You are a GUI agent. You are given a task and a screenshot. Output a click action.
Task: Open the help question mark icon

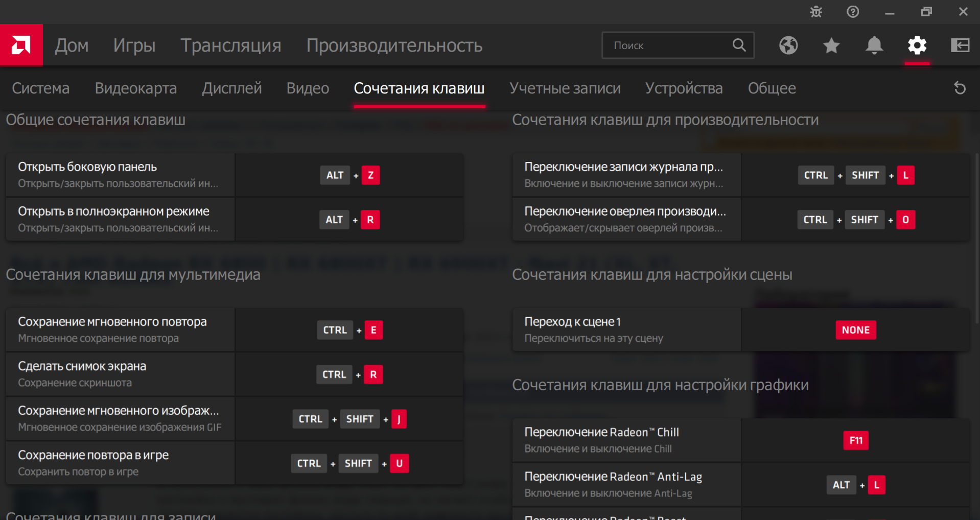coord(853,12)
